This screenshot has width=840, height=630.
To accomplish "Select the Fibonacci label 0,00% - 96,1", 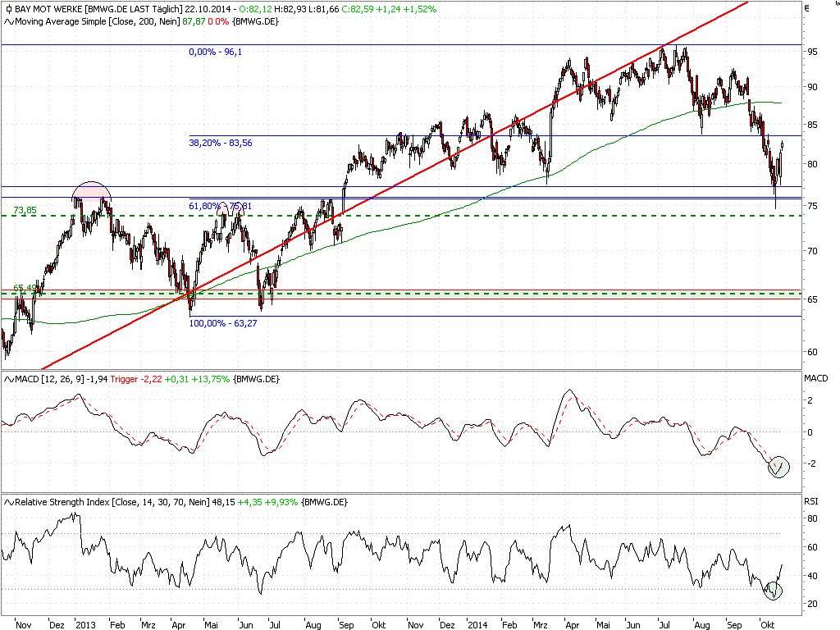I will (x=216, y=52).
